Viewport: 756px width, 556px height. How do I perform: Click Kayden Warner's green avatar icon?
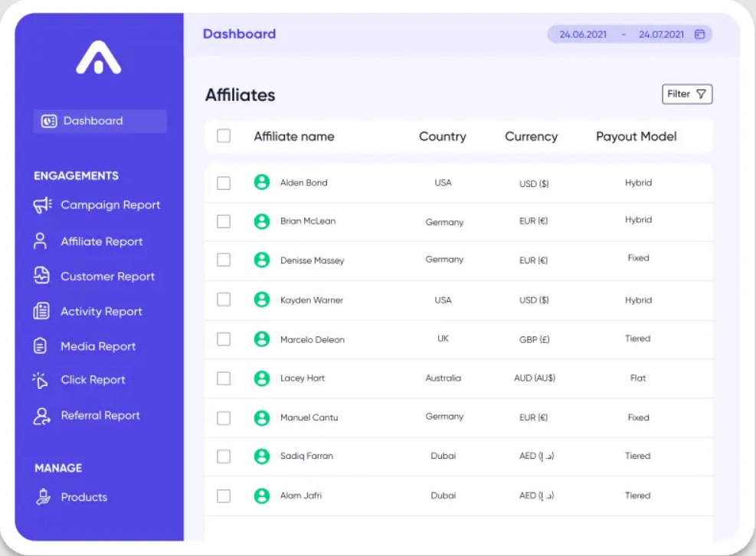[x=262, y=299]
